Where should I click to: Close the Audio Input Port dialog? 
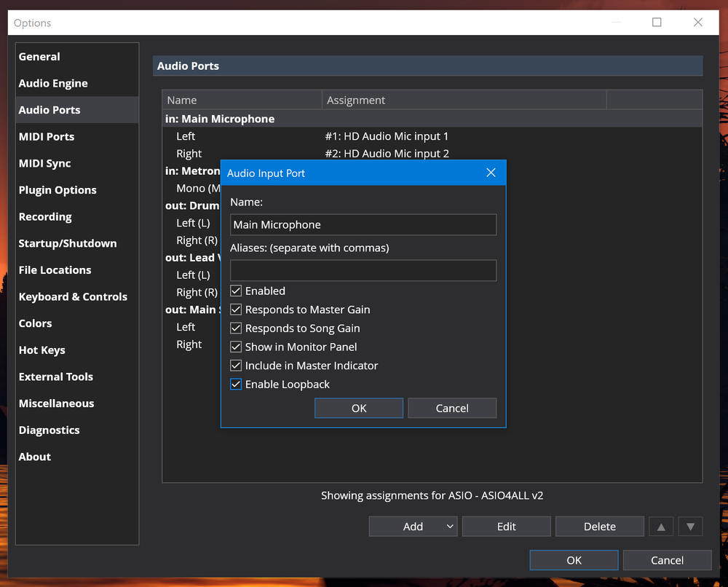[x=491, y=173]
